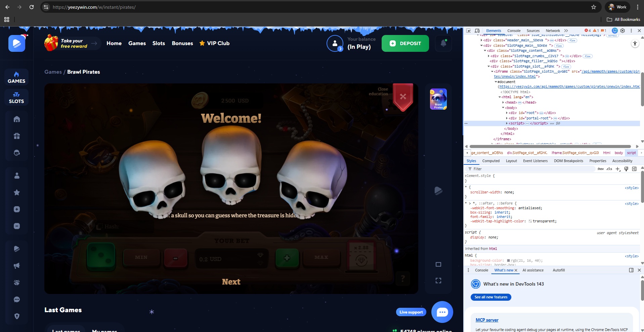
Task: Open the Computed styles tab
Action: pos(491,161)
